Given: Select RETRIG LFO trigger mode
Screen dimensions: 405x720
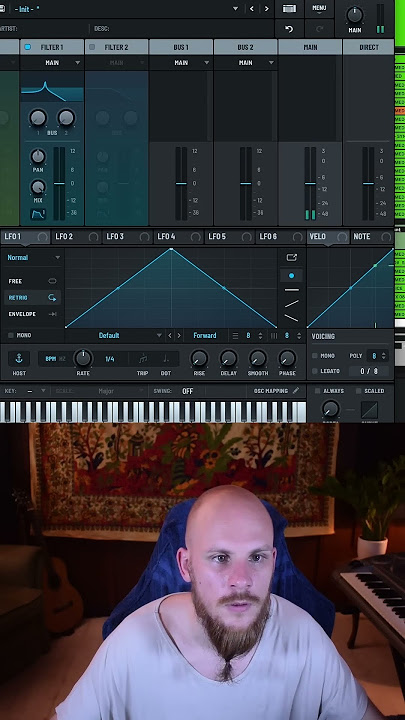Looking at the screenshot, I should (x=32, y=298).
